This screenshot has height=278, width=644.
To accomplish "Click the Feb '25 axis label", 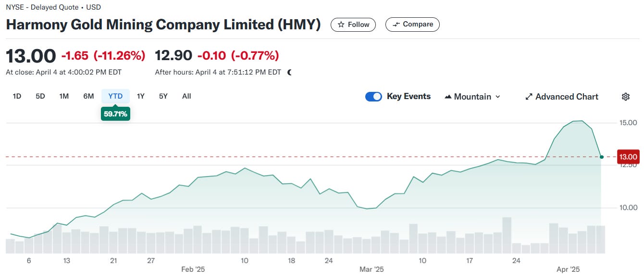I will (193, 269).
